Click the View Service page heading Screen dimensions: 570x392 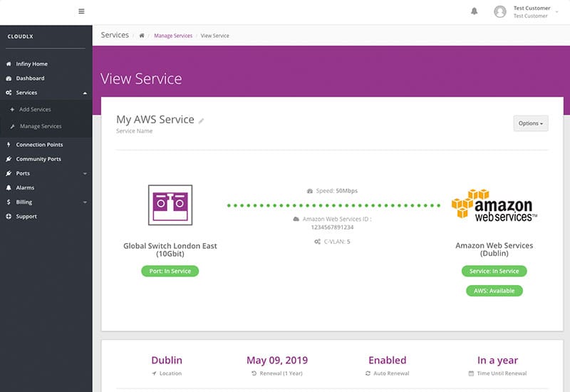(141, 79)
